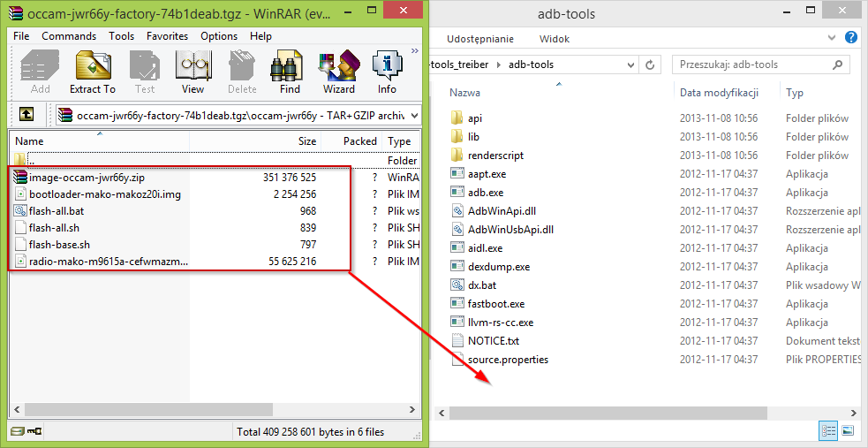Click WinRAR horizontal scrollbar left arrow
This screenshot has height=448, width=868.
[x=17, y=410]
